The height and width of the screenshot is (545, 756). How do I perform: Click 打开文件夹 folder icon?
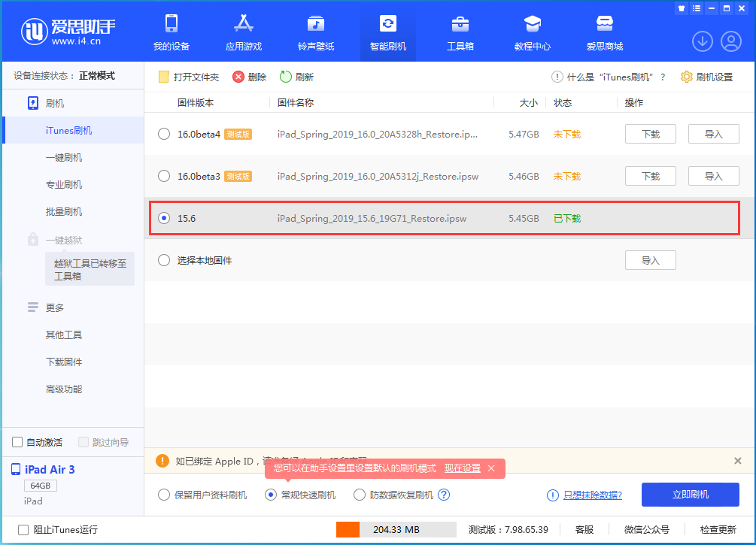coord(163,77)
